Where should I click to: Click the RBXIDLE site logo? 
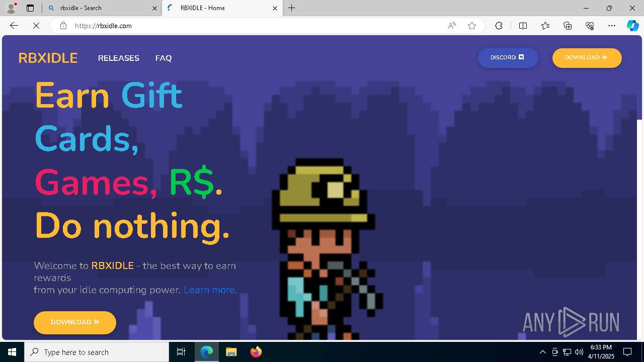[x=48, y=58]
